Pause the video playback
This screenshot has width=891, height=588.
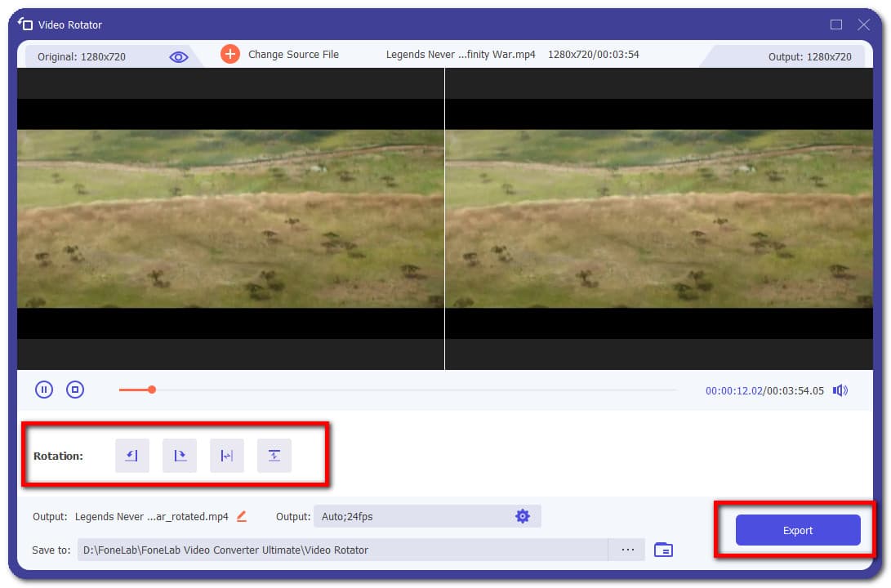(x=44, y=390)
